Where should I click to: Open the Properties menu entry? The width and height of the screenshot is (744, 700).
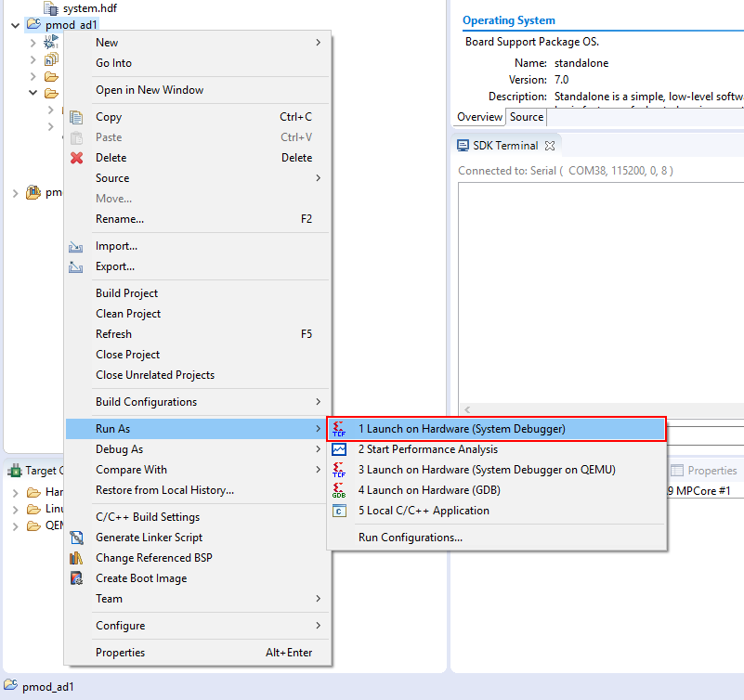(198, 653)
